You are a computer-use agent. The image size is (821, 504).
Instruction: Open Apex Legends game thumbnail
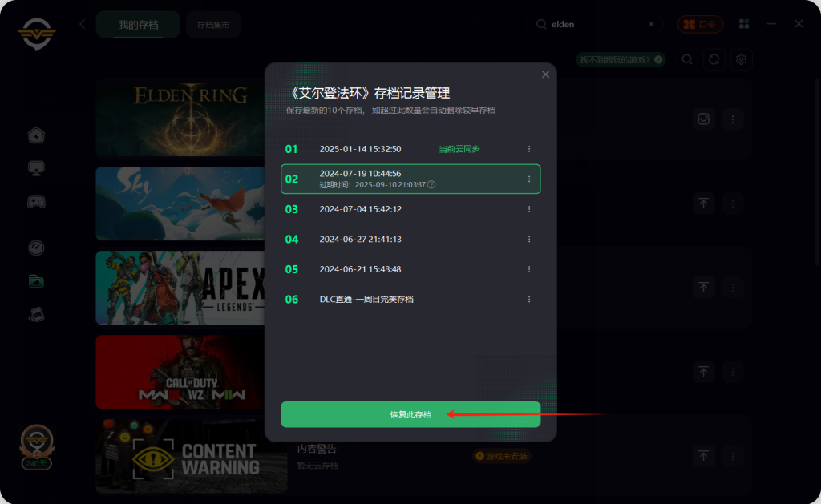[x=180, y=288]
